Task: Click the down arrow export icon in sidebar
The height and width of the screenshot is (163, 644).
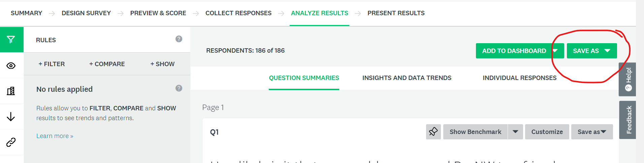Action: pos(11,117)
